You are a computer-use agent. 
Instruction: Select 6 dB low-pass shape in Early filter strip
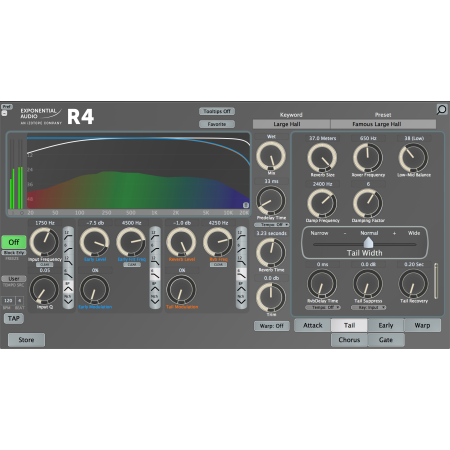pos(155,274)
